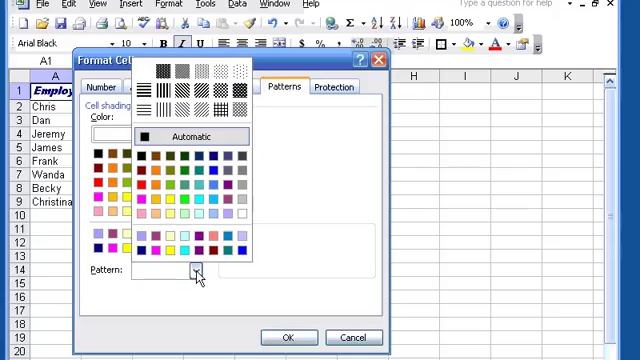Click the Sort Ascending icon
Screen dimensions: 640x360
pyautogui.click(x=377, y=23)
